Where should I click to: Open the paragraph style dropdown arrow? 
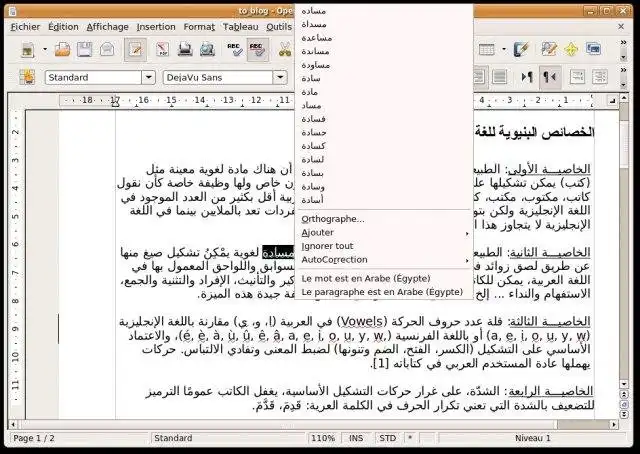(149, 77)
